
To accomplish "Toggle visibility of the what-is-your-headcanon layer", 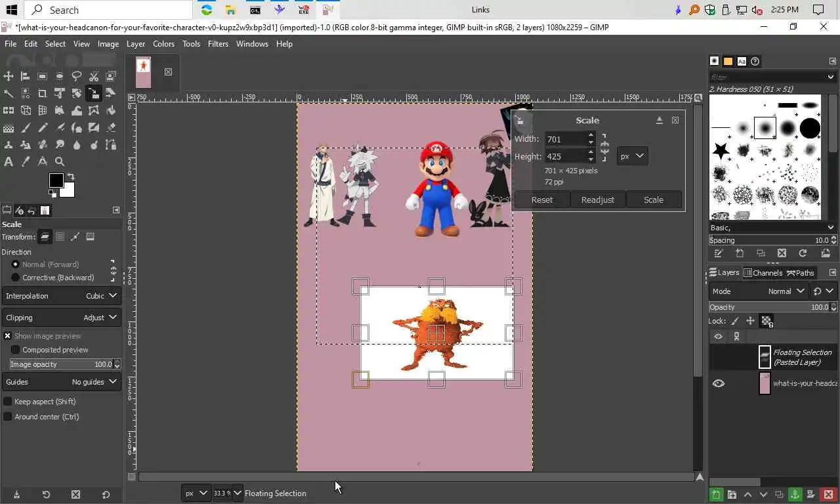I will 719,383.
